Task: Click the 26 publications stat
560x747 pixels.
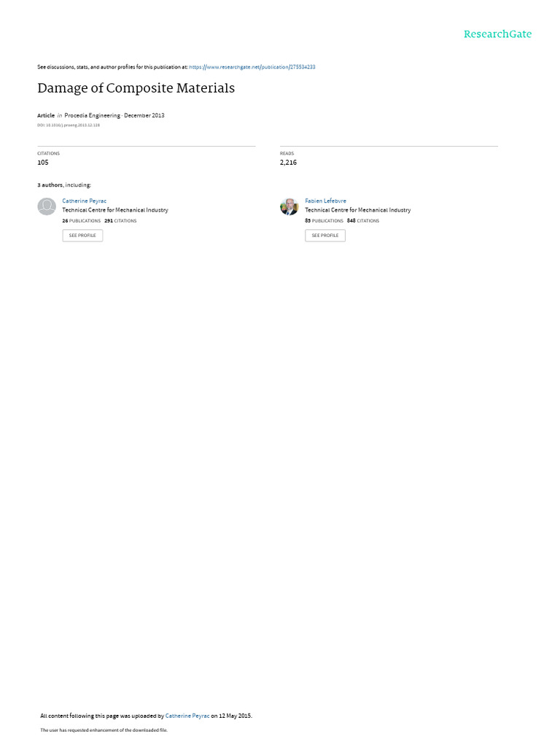Action: 82,221
